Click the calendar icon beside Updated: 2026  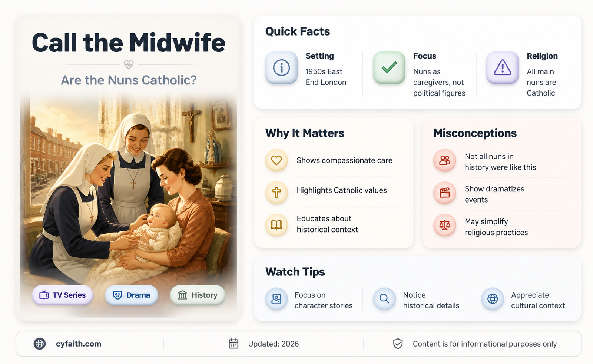point(233,344)
